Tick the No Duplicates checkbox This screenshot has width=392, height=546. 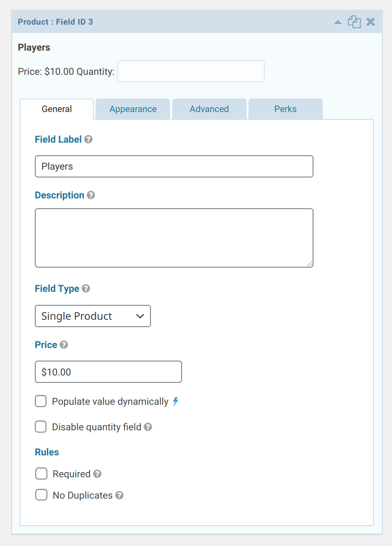coord(41,495)
